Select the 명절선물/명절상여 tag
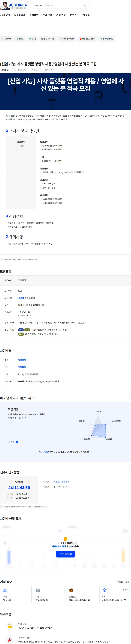Viewport: 131px width, 644px height. pos(87,39)
